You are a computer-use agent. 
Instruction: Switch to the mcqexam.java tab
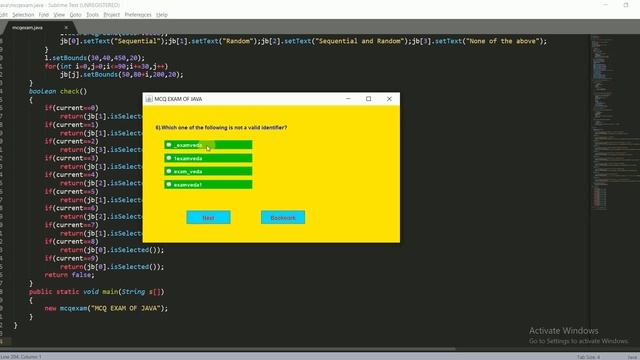click(x=27, y=28)
